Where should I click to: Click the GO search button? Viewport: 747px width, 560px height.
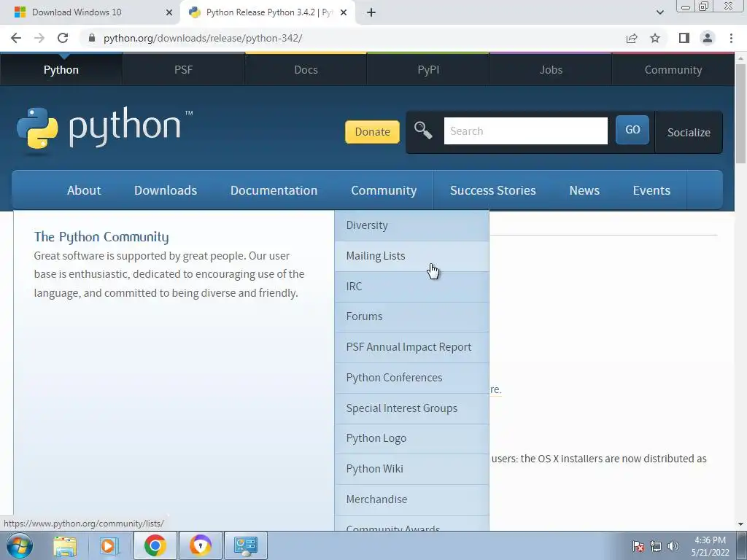[x=632, y=130]
